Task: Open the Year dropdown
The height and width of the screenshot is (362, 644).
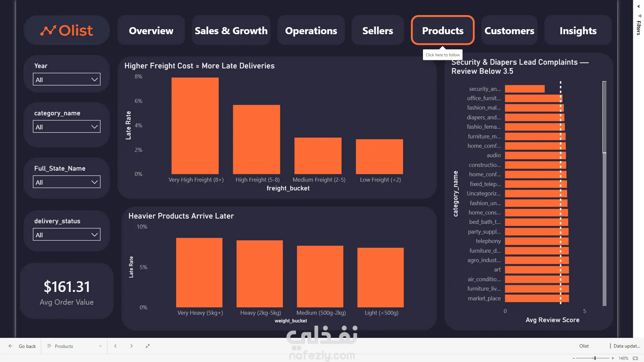Action: [x=67, y=79]
